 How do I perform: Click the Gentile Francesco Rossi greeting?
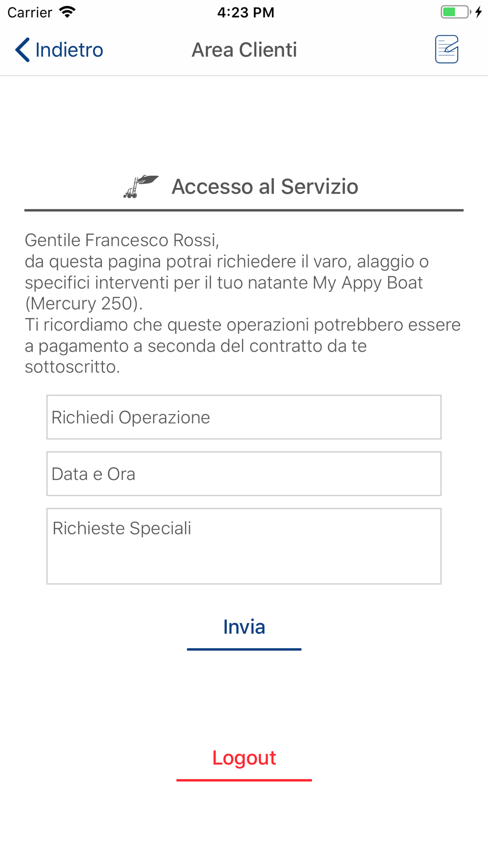[122, 240]
